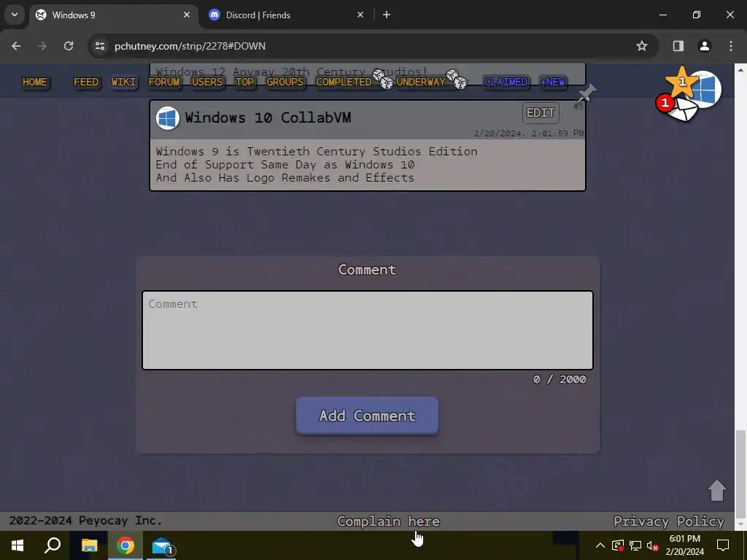Open the Action Center notifications

723,545
